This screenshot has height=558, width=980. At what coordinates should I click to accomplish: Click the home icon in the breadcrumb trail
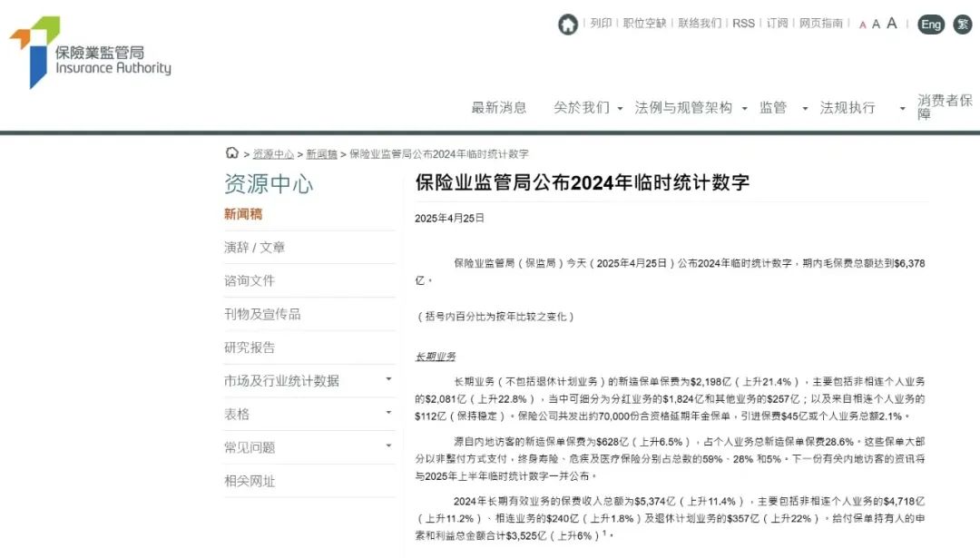[x=231, y=152]
